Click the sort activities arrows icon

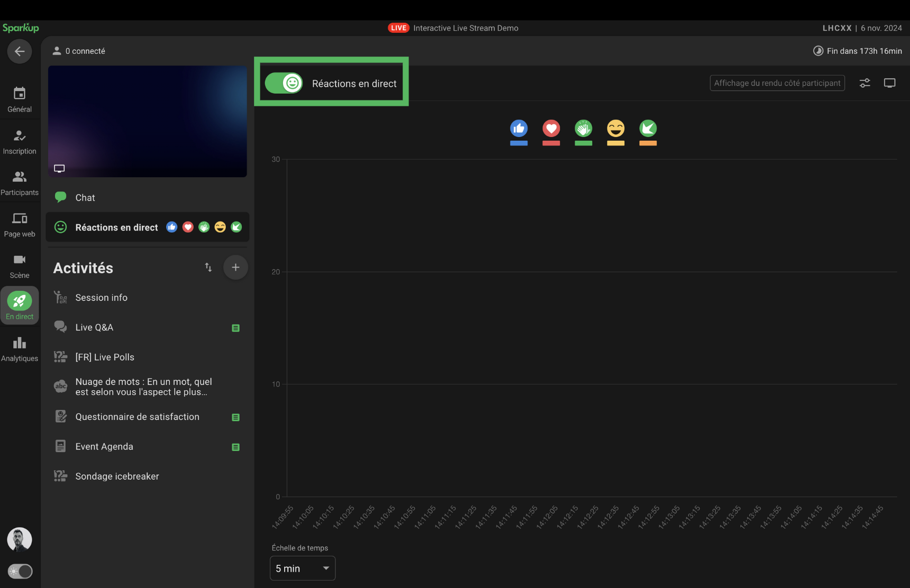[x=208, y=268]
